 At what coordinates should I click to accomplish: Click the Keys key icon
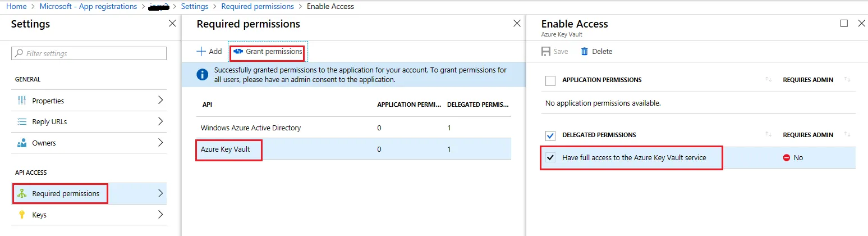pos(22,215)
